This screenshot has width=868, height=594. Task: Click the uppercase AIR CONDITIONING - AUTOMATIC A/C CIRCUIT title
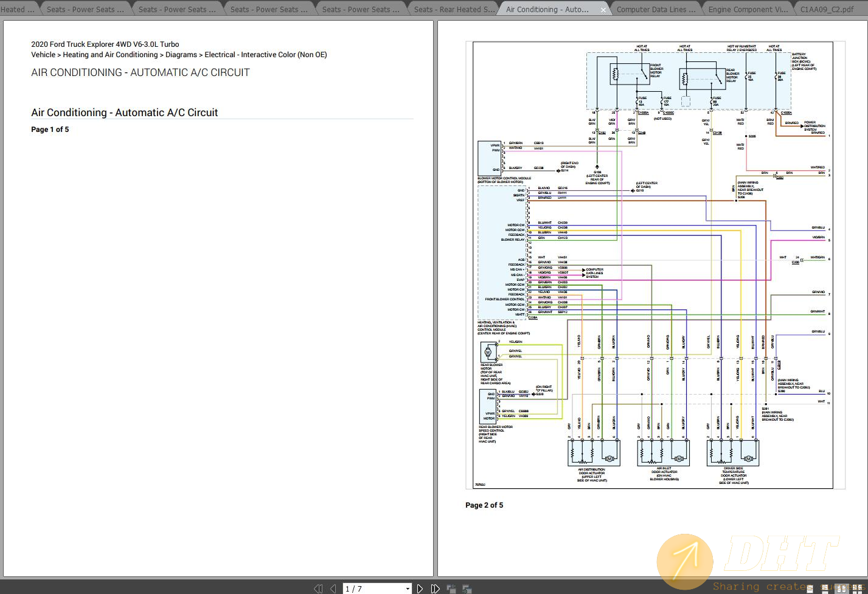coord(141,72)
